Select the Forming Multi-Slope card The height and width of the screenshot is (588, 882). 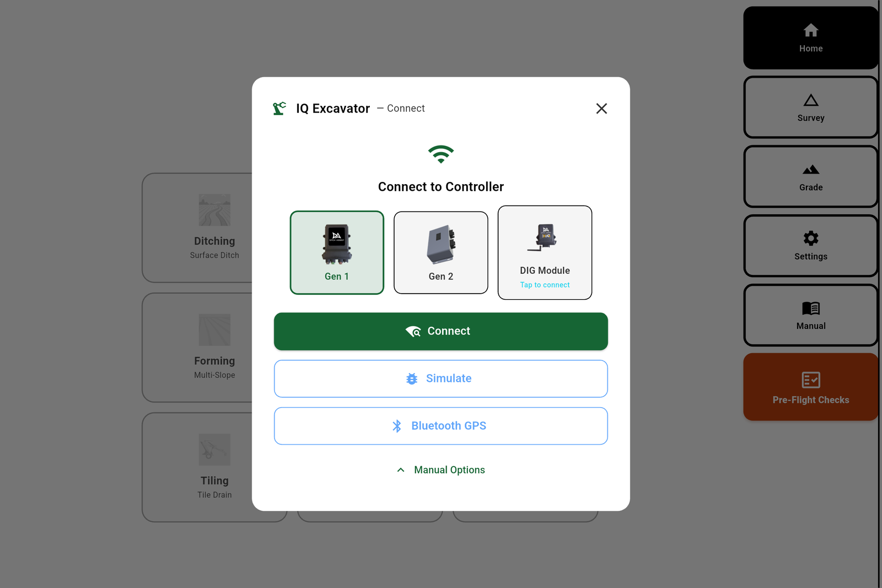click(214, 348)
